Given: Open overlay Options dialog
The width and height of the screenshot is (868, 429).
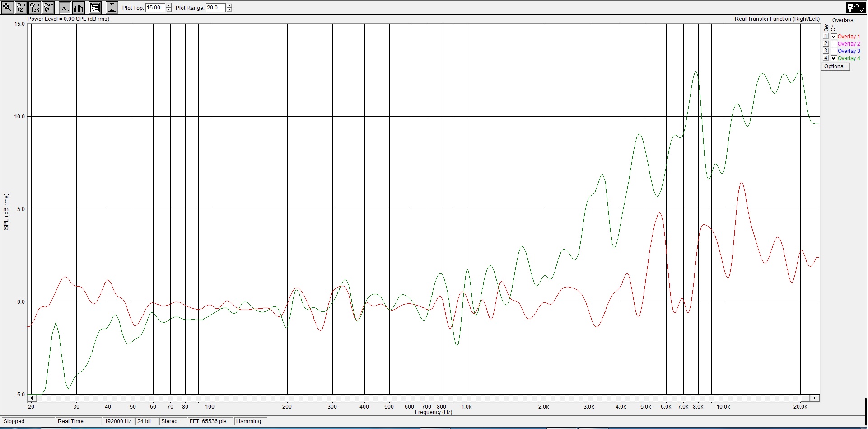Looking at the screenshot, I should coord(836,66).
